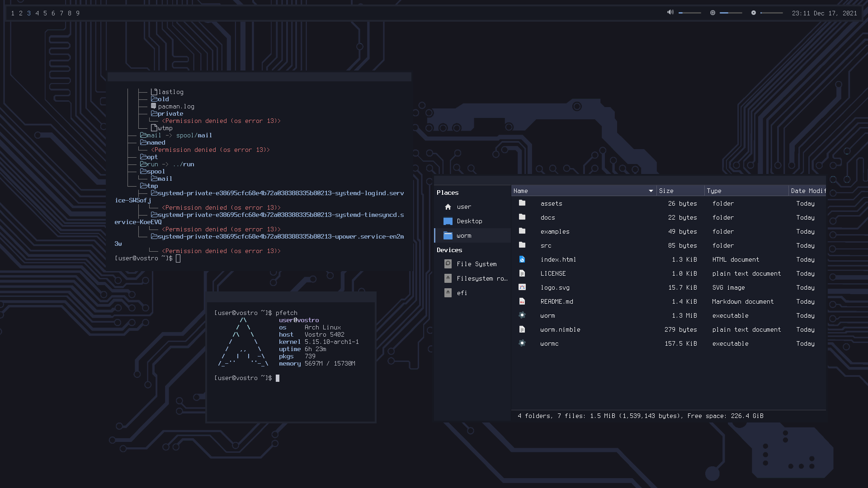Click the wormc executable file icon
868x488 pixels.
[x=522, y=343]
